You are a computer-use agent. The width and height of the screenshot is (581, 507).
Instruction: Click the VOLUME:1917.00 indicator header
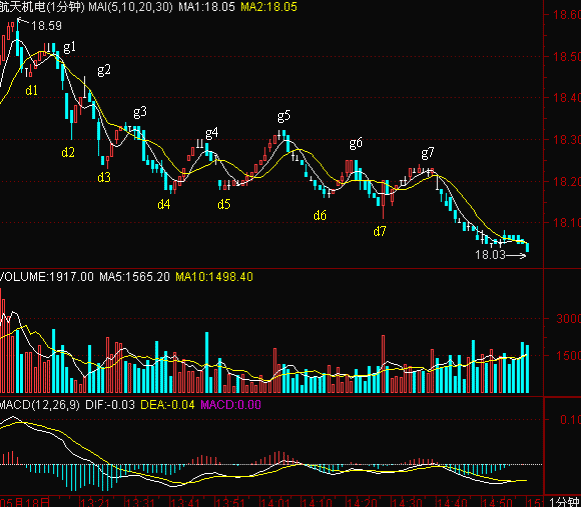pos(47,277)
